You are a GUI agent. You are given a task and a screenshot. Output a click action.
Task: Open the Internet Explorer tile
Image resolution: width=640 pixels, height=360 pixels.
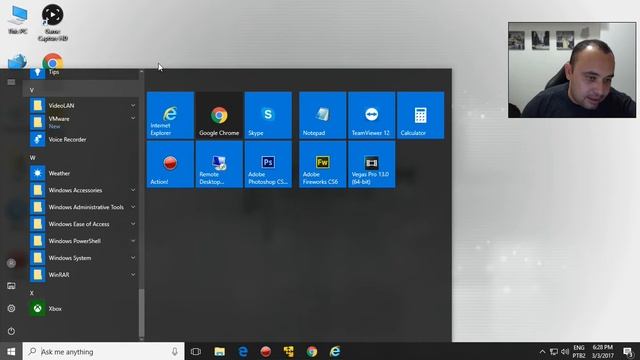(x=170, y=115)
